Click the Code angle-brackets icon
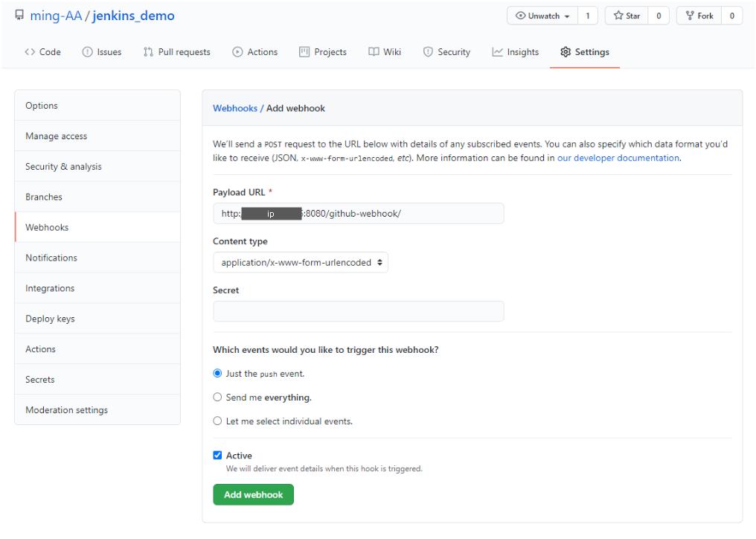Image resolution: width=756 pixels, height=539 pixels. (x=30, y=51)
